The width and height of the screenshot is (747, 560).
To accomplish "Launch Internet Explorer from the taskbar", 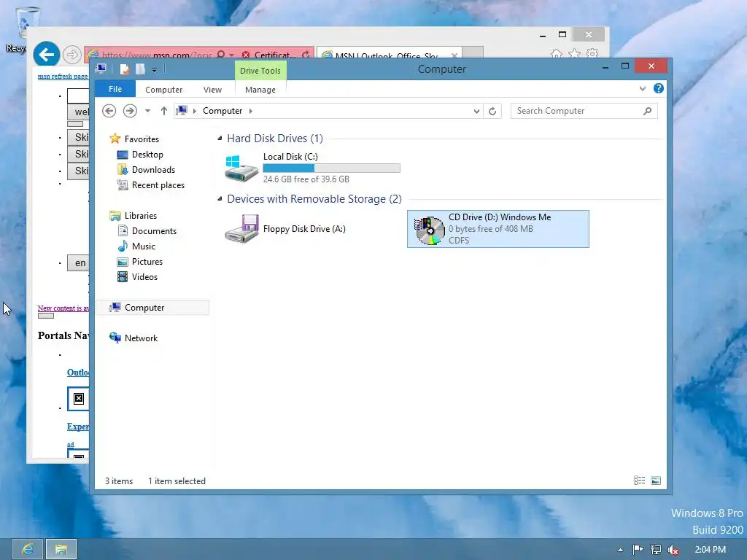I will click(27, 550).
